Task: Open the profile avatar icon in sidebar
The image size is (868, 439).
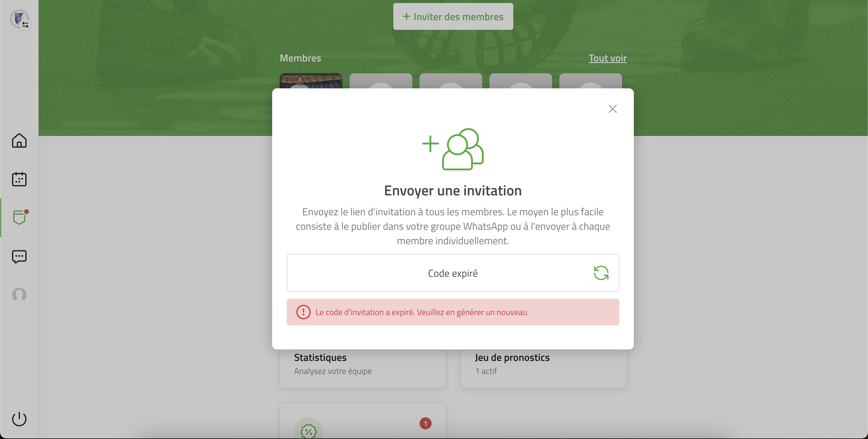Action: click(19, 294)
